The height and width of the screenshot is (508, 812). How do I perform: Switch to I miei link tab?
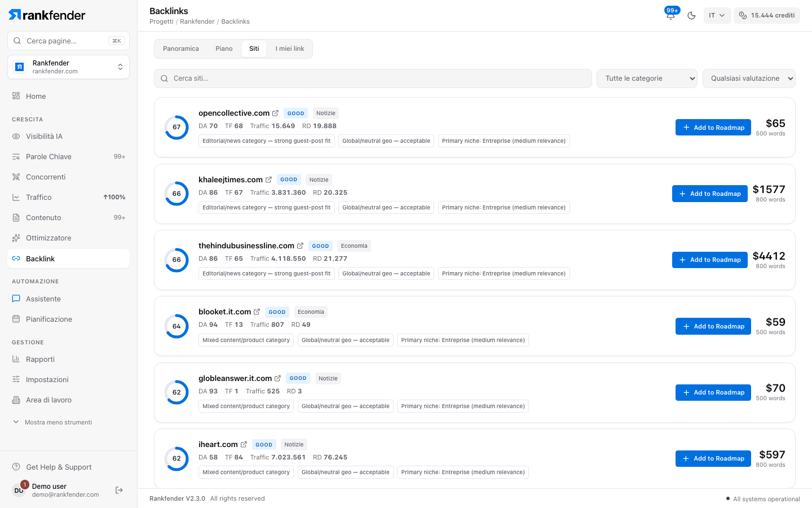tap(290, 49)
